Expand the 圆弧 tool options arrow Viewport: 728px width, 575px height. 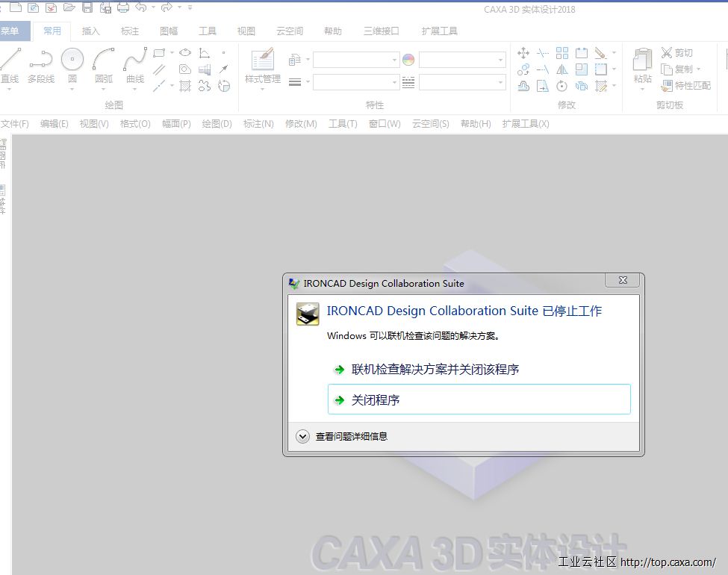103,89
